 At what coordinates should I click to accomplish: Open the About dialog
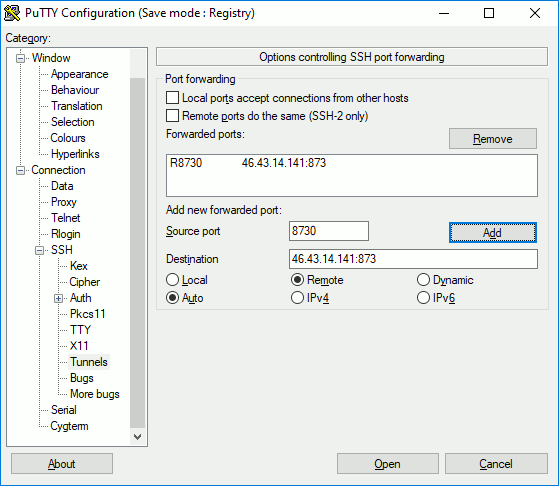[x=62, y=464]
